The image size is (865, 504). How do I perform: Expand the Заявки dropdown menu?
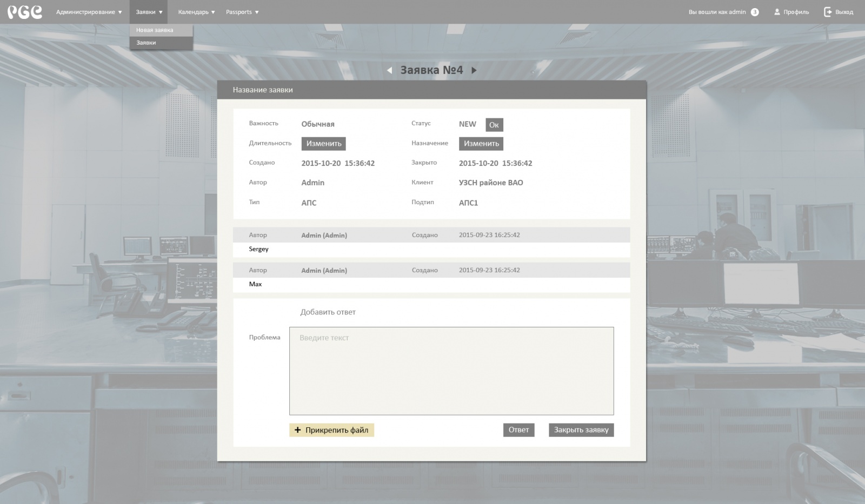tap(149, 12)
